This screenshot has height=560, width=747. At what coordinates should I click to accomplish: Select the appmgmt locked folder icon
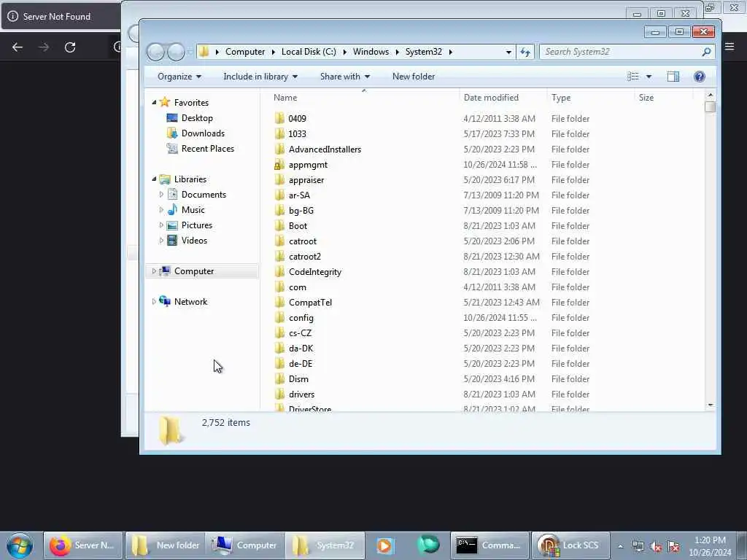point(279,165)
